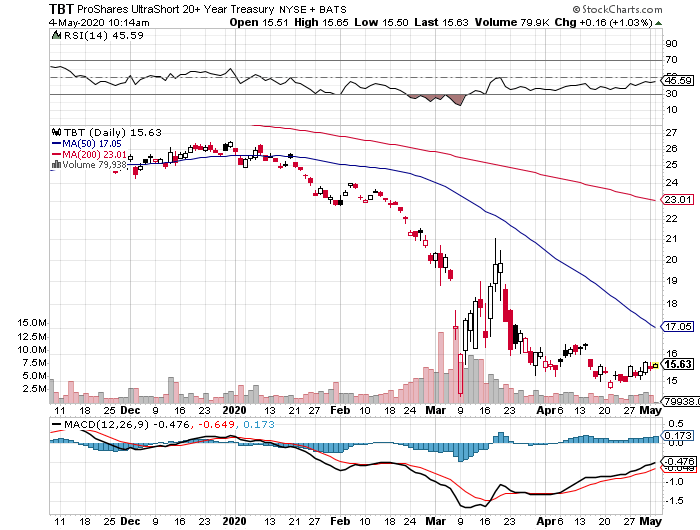Click the StockCharts.com copyright watermark
The image size is (700, 530).
coord(638,7)
